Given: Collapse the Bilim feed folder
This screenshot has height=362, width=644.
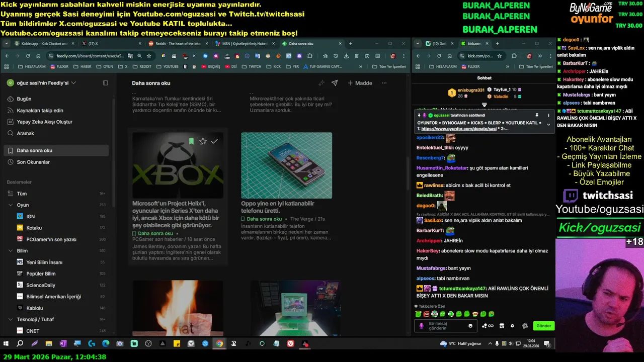Looking at the screenshot, I should coord(11,250).
